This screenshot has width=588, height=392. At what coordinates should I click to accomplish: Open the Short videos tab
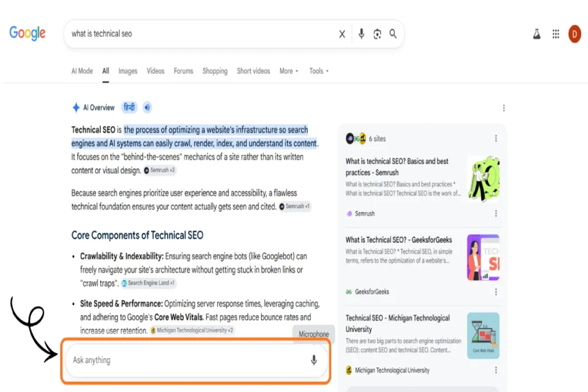pos(253,71)
